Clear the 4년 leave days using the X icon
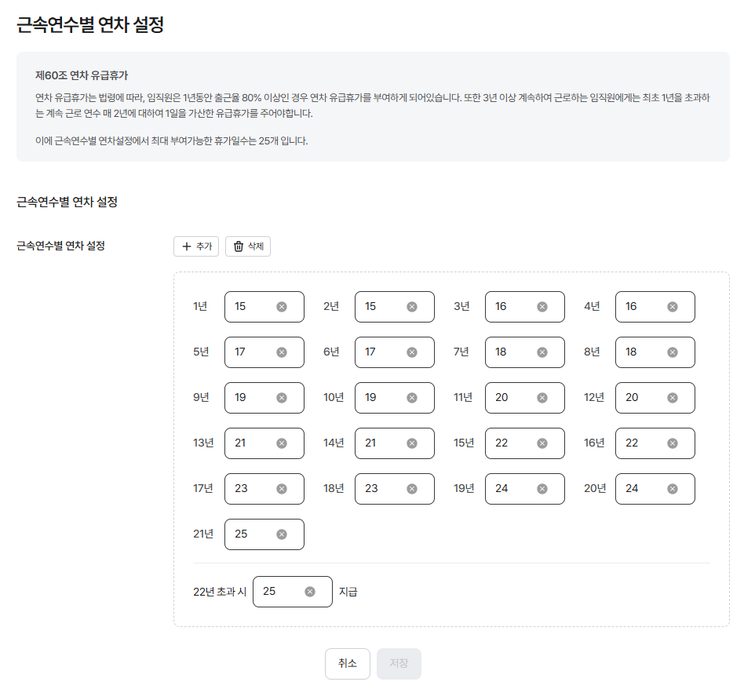Screen dimensions: 744x700 click(x=673, y=307)
